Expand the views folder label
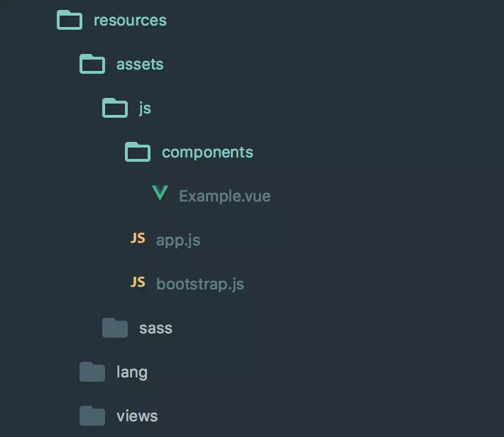504x437 pixels. coord(137,416)
